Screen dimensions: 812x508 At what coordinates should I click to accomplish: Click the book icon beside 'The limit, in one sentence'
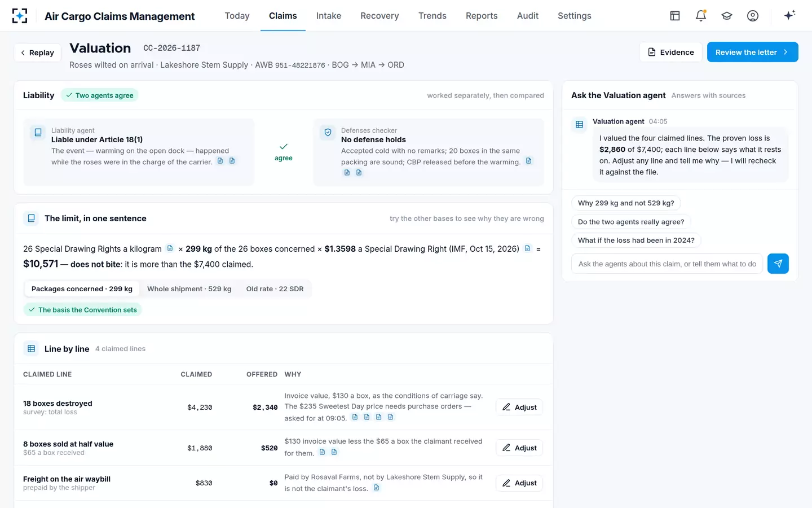[31, 218]
